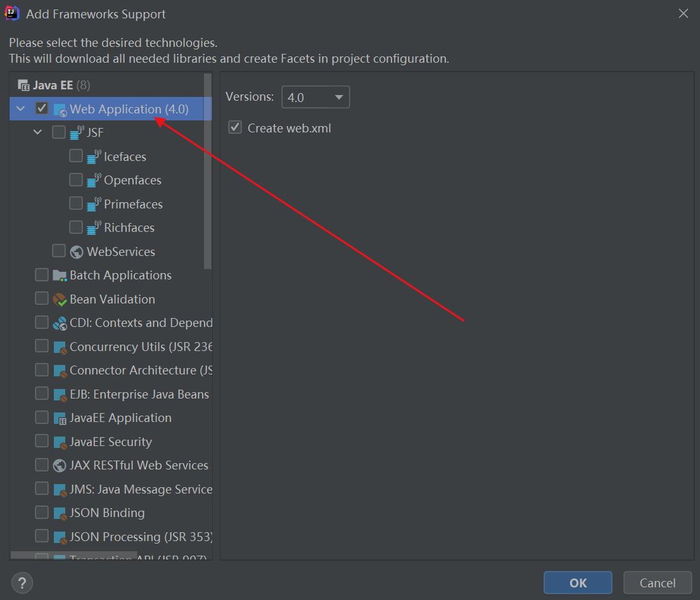The height and width of the screenshot is (600, 700).
Task: Click the Concurrency Utils icon
Action: coord(60,347)
